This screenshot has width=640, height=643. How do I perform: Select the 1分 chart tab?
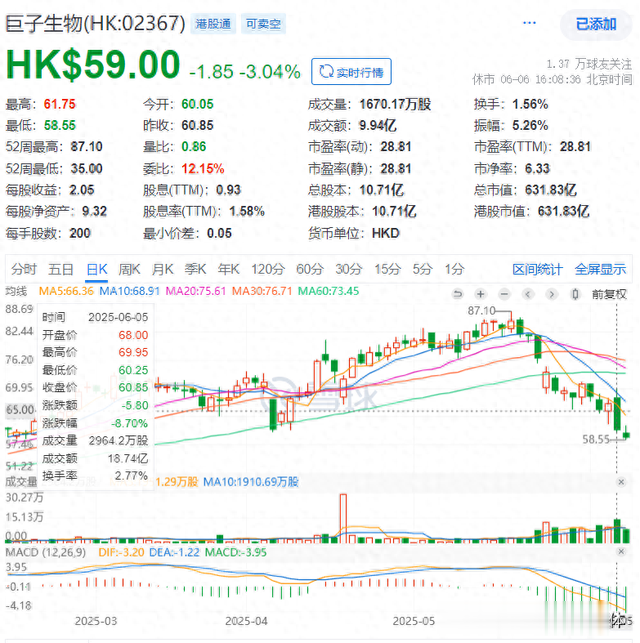point(455,269)
